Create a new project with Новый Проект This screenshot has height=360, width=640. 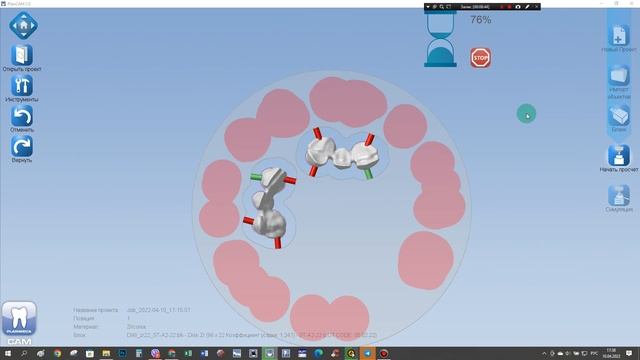pyautogui.click(x=619, y=36)
